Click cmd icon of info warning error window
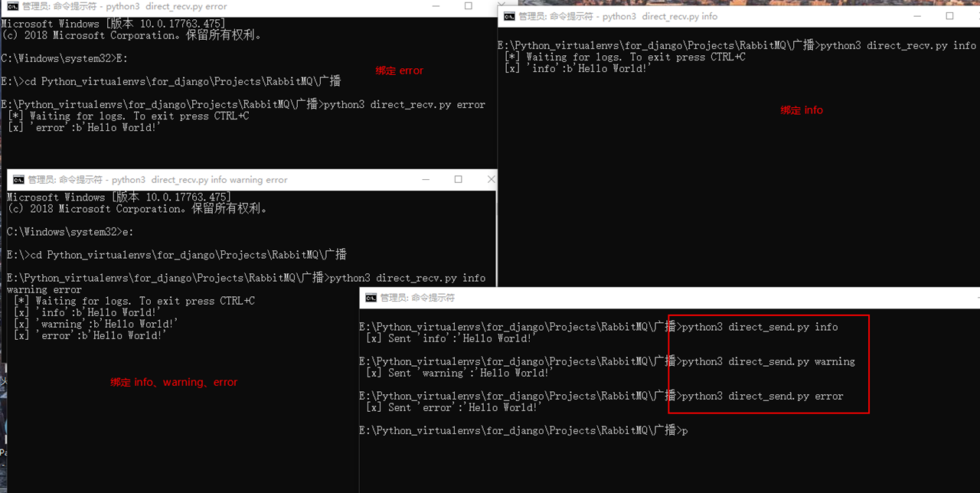The height and width of the screenshot is (493, 980). [x=18, y=180]
